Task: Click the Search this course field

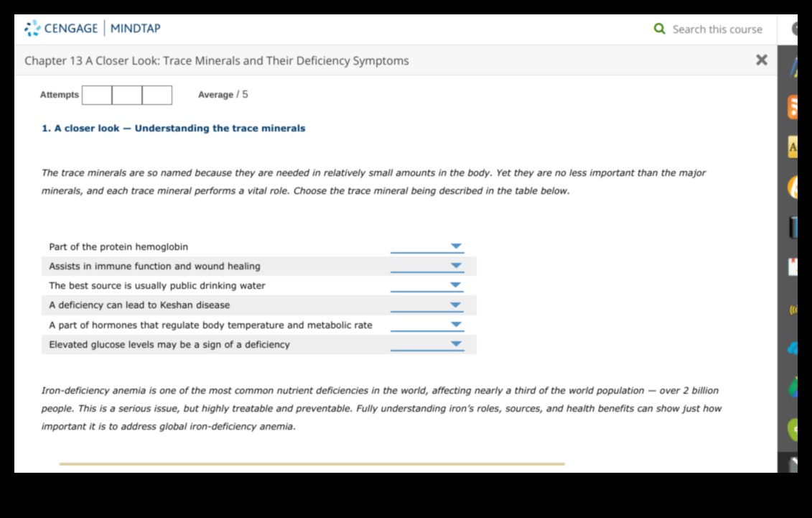Action: coord(717,29)
